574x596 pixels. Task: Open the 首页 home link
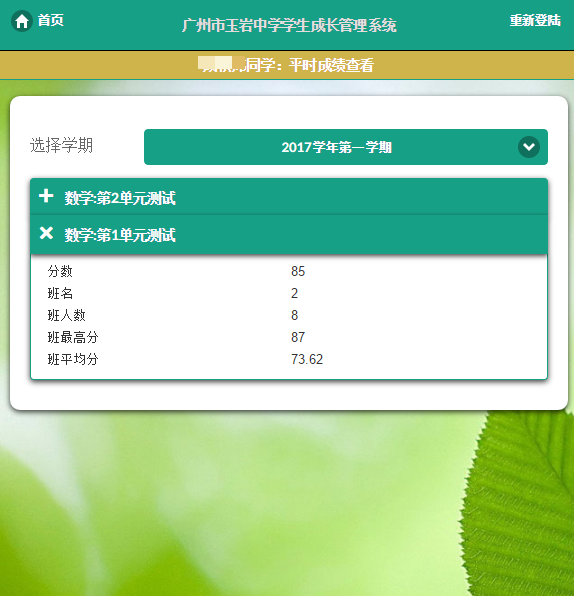pos(50,20)
